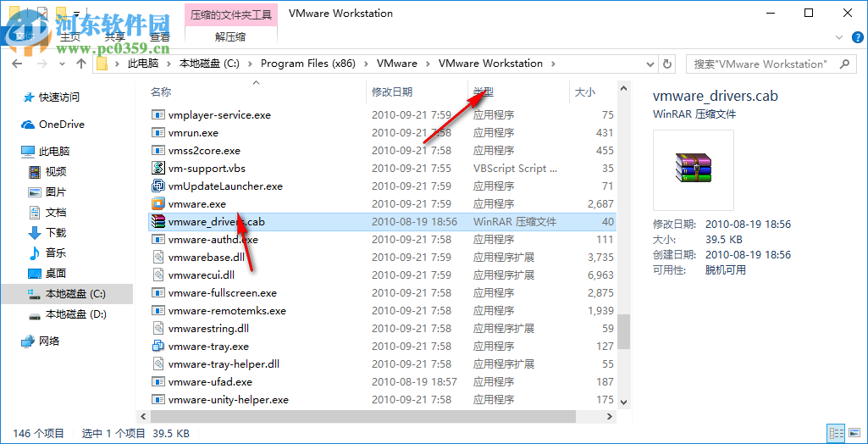The height and width of the screenshot is (444, 868).
Task: Open 网络 in navigation pane
Action: pos(49,341)
